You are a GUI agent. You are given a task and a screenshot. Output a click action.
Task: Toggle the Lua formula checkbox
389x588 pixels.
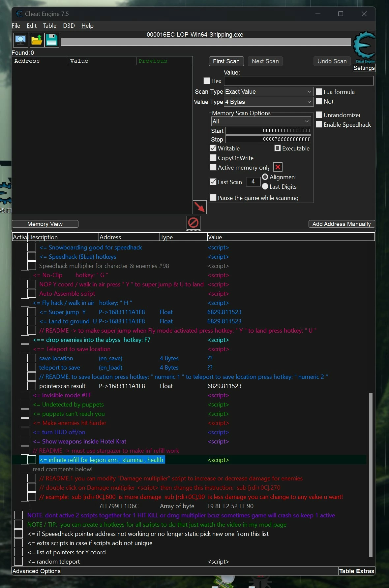[x=319, y=91]
